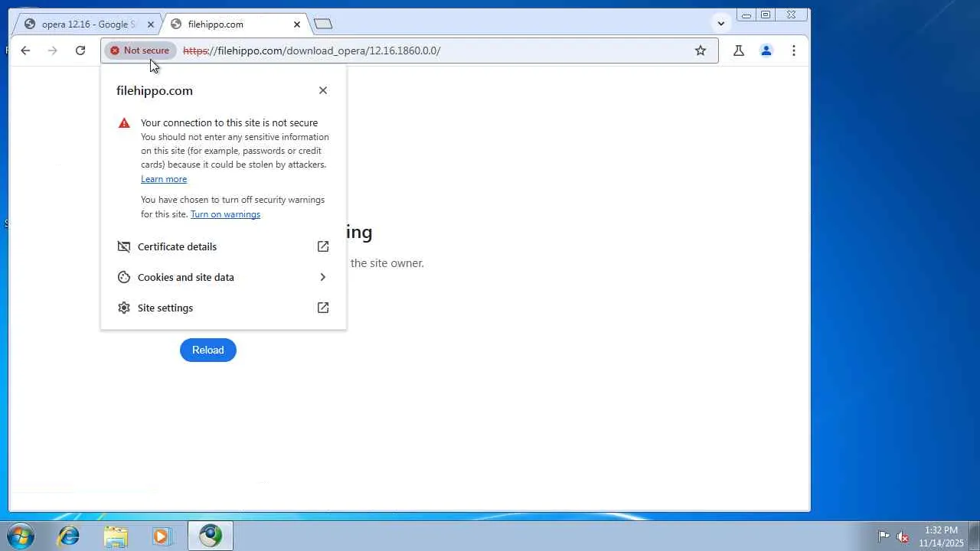Image resolution: width=980 pixels, height=551 pixels.
Task: Expand Cookies and site data chevron
Action: 323,277
